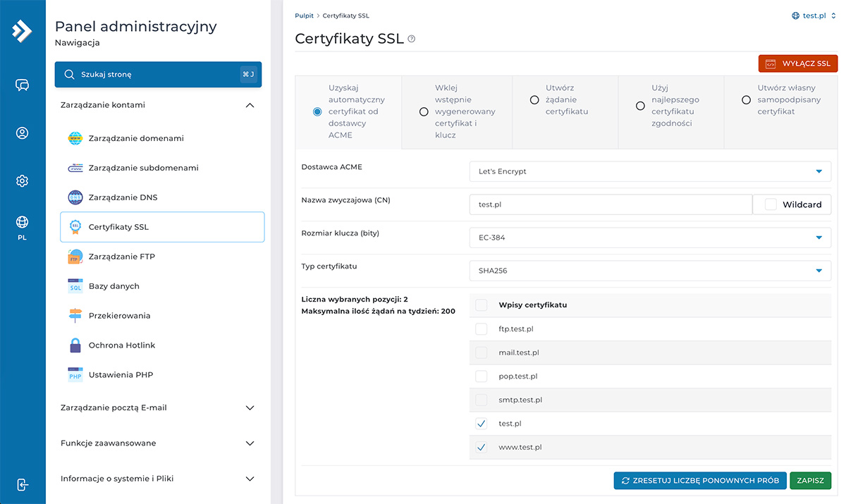Expand Zarządzanie pocztą E-mail section

(x=157, y=407)
